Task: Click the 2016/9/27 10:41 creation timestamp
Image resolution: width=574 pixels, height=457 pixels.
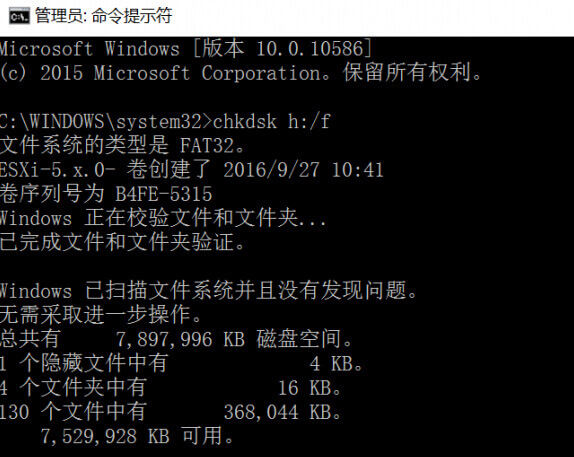Action: point(303,170)
